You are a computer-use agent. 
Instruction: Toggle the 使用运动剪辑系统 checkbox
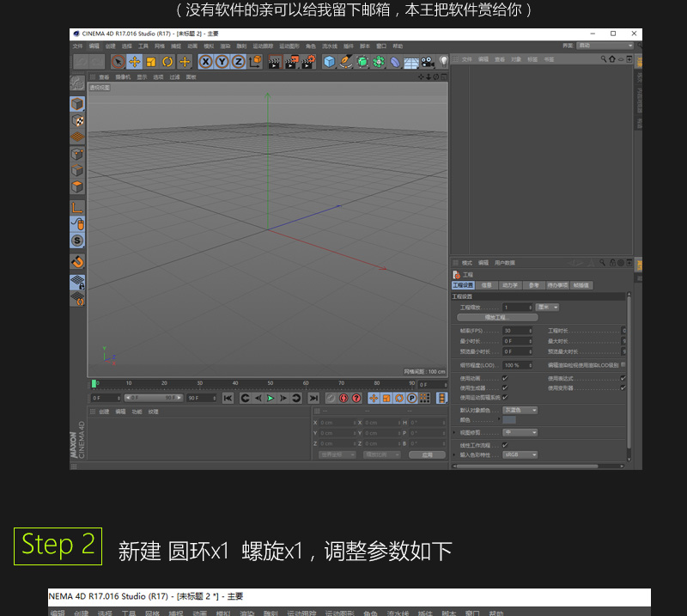505,398
